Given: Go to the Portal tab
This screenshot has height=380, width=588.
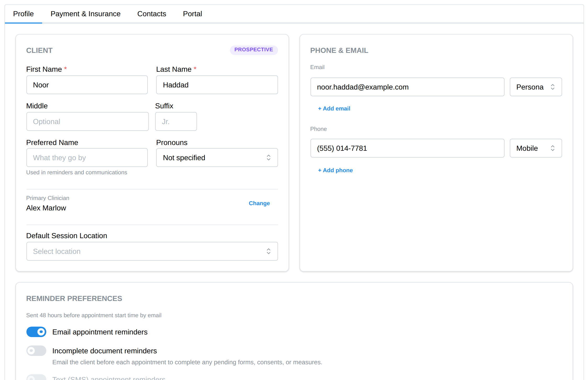Looking at the screenshot, I should pos(193,14).
